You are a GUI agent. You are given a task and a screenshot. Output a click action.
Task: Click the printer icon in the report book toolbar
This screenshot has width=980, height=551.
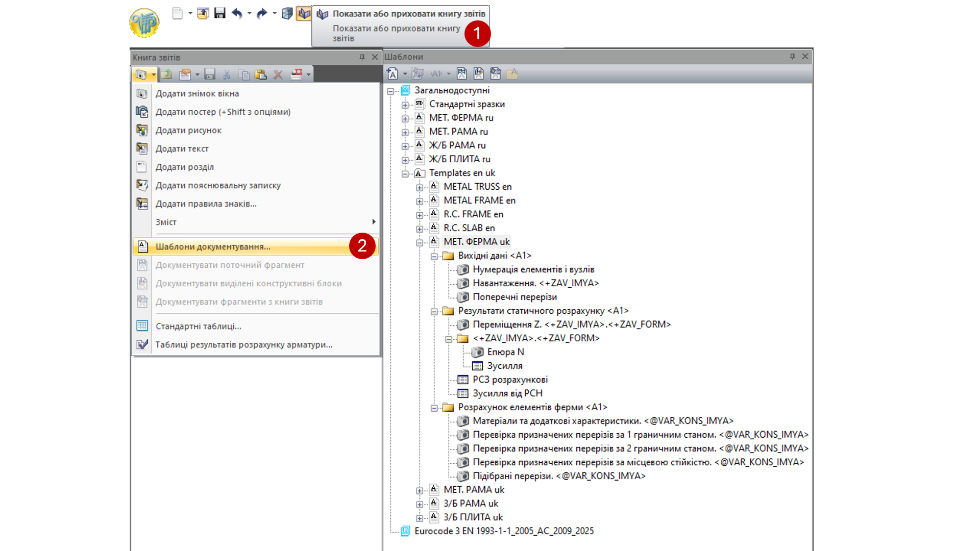(297, 74)
